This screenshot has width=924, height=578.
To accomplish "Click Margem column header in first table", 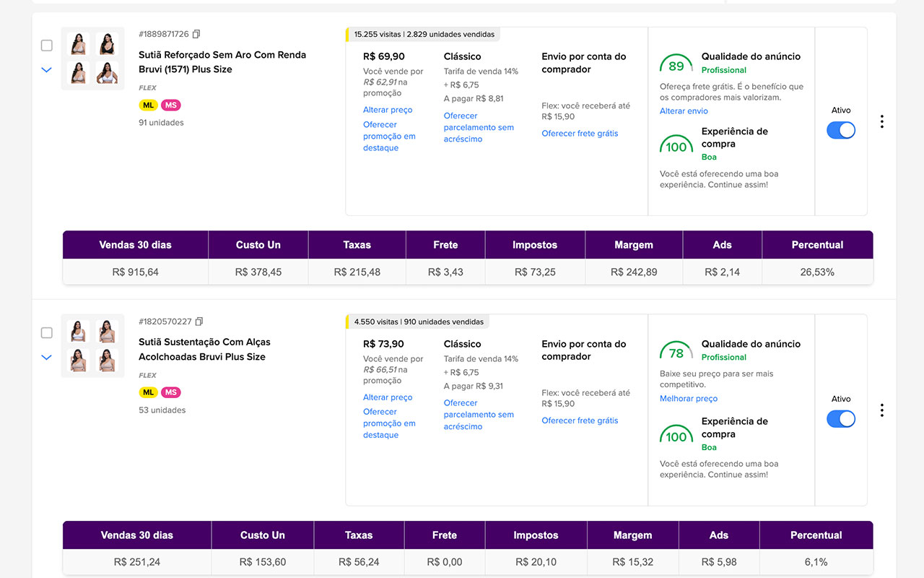I will [x=633, y=245].
